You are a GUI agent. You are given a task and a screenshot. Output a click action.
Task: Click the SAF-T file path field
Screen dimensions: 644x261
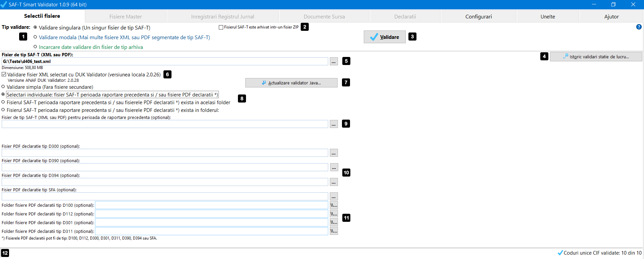[165, 61]
